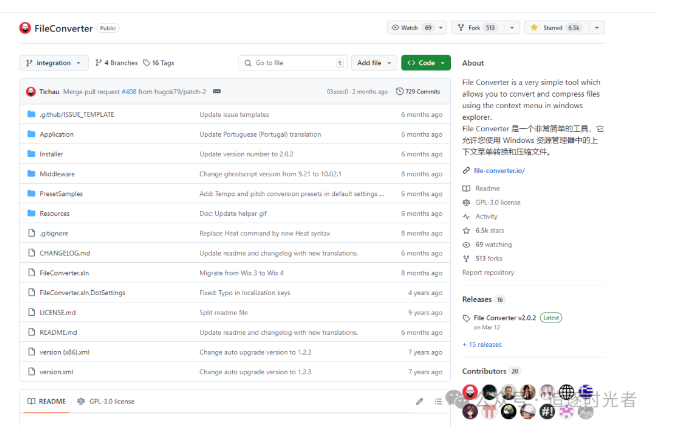Screen dimensions: 675x440
Task: View the 4 Branches link
Action: pyautogui.click(x=116, y=63)
